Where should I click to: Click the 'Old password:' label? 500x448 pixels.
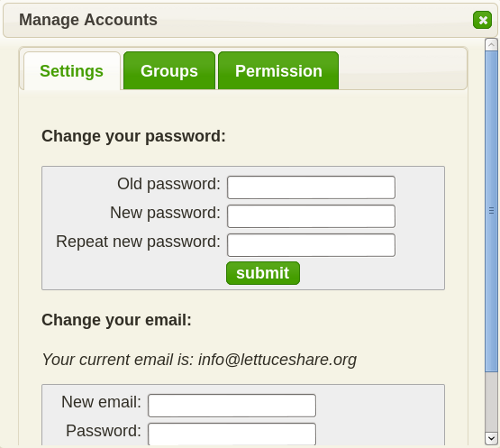click(x=169, y=184)
